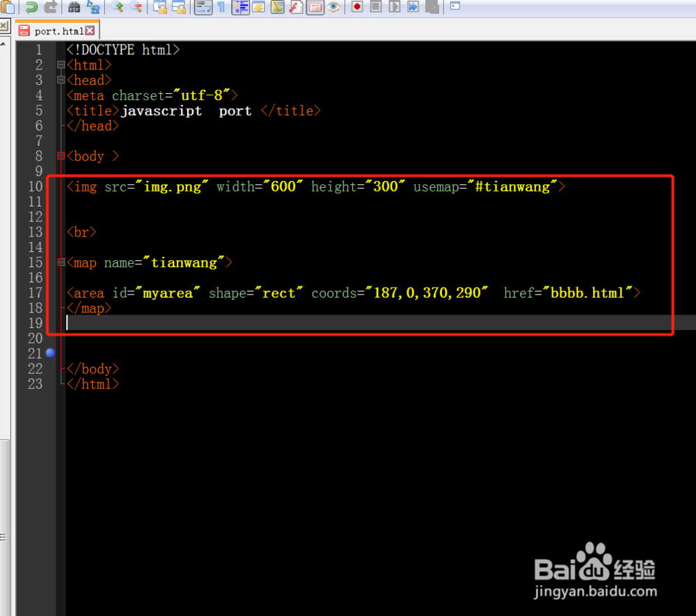Collapse the html fold on line 2
The image size is (696, 616).
pyautogui.click(x=61, y=65)
